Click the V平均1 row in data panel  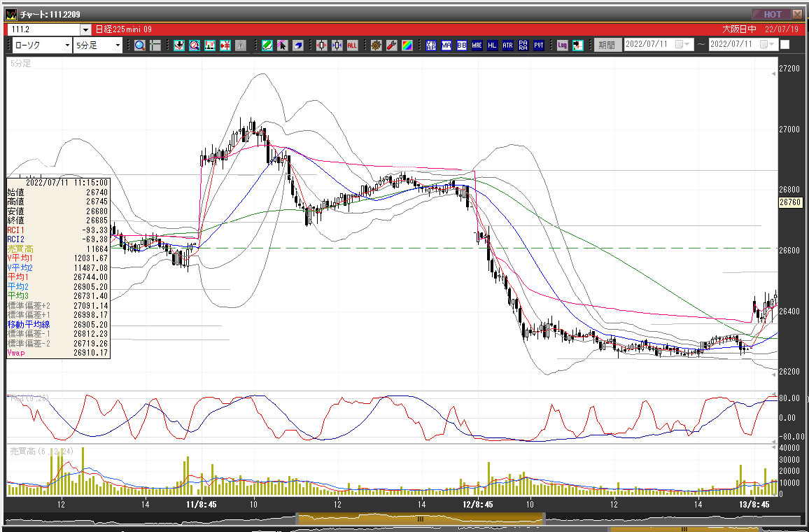[x=58, y=258]
